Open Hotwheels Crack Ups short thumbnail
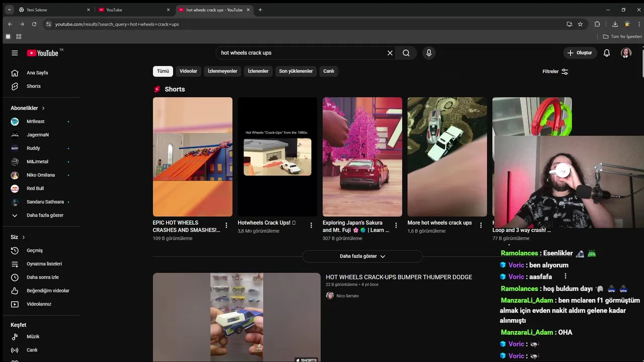644x362 pixels. [277, 157]
